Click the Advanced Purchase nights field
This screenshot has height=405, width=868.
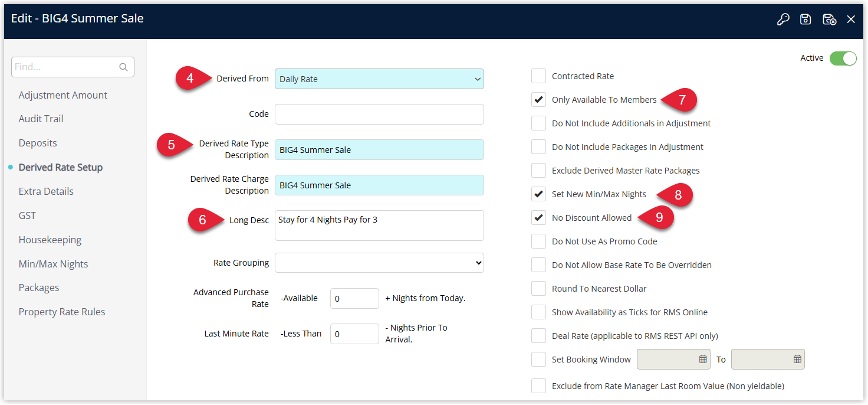(354, 299)
